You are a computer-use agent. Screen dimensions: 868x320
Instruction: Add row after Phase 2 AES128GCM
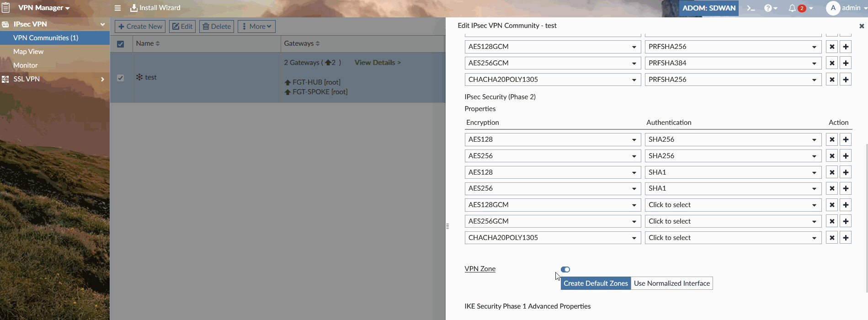[x=846, y=205]
